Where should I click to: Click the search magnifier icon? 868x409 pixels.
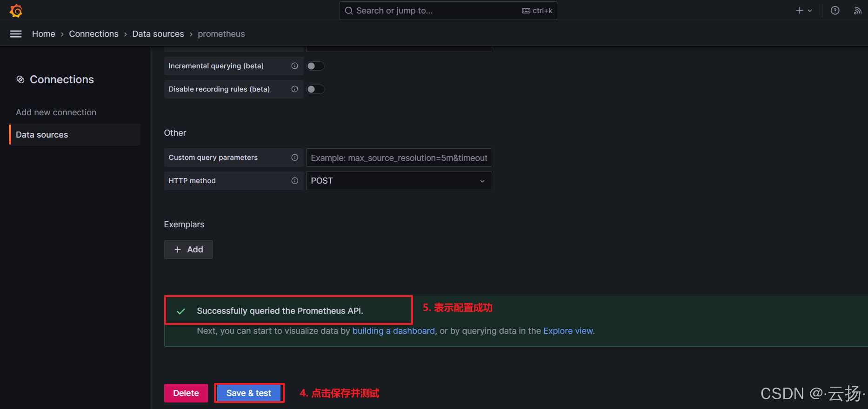pos(348,11)
